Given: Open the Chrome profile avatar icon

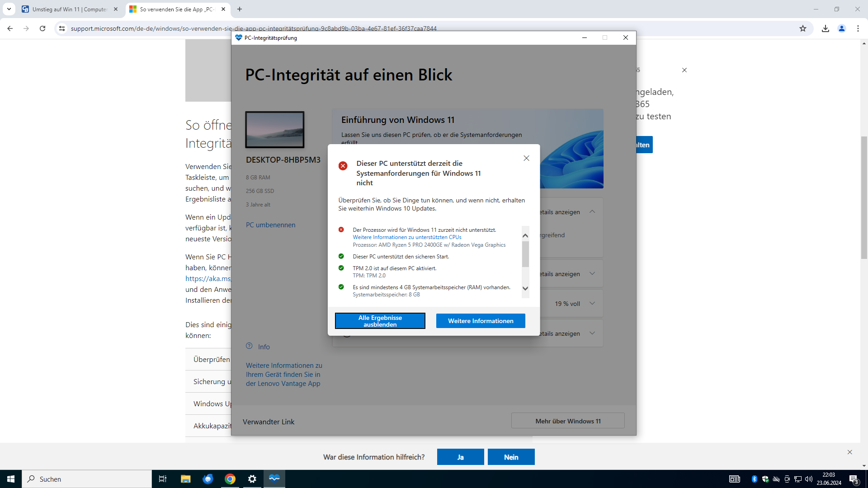Looking at the screenshot, I should [x=841, y=28].
